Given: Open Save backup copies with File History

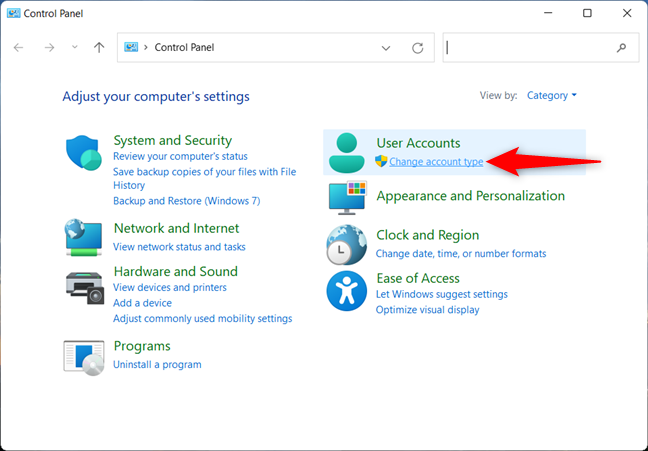Looking at the screenshot, I should pos(205,178).
